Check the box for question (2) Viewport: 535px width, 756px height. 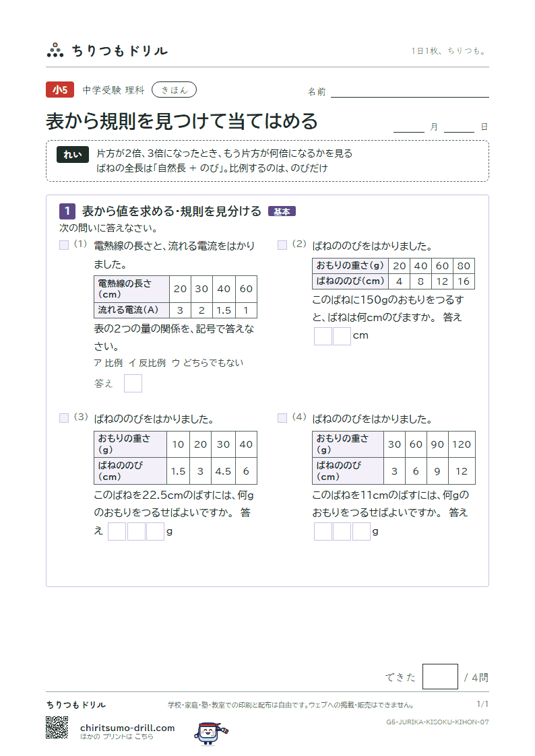(282, 245)
